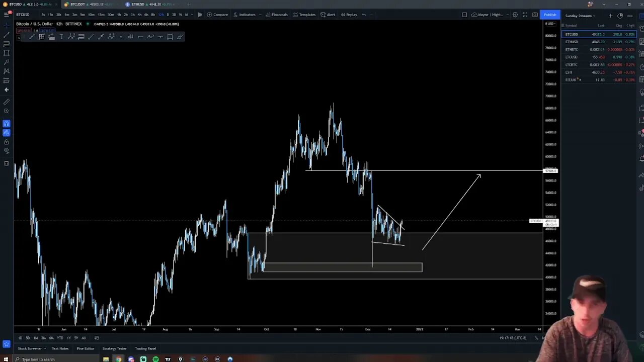Select the 15m timeframe

pos(101,15)
